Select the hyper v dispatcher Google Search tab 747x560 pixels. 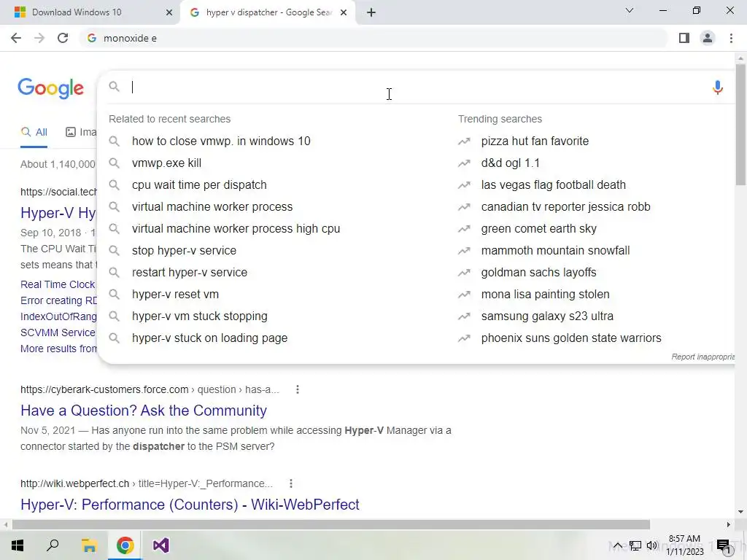(x=268, y=12)
